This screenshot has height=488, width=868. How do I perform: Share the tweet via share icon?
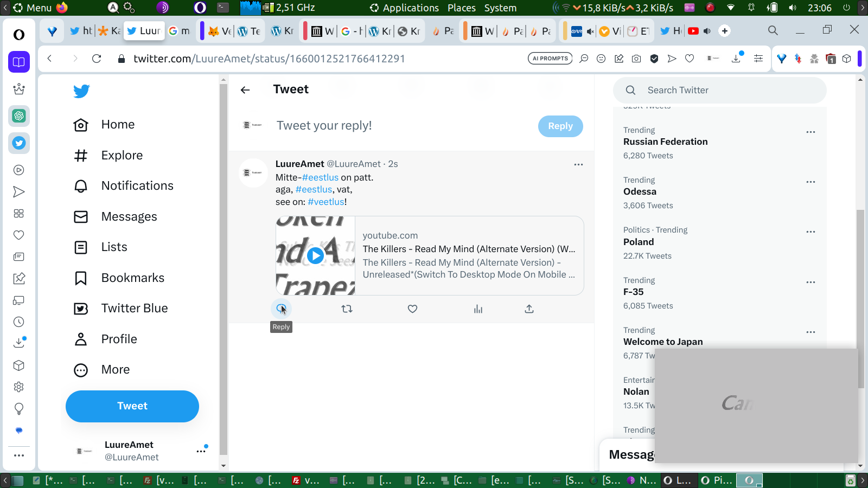point(529,309)
